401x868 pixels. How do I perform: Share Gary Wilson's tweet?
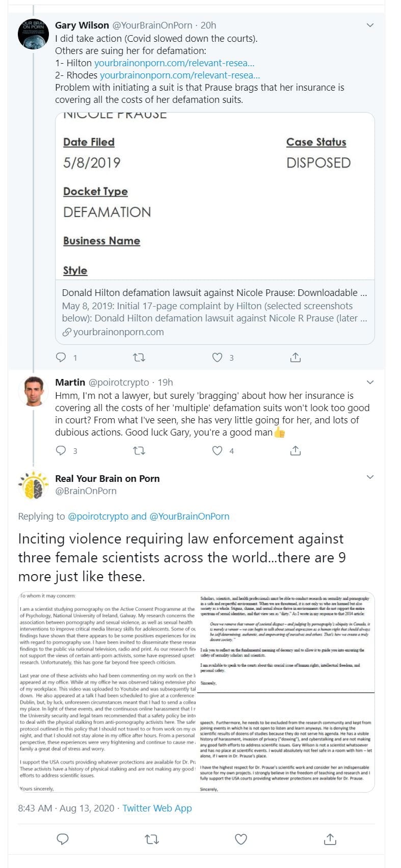(296, 358)
